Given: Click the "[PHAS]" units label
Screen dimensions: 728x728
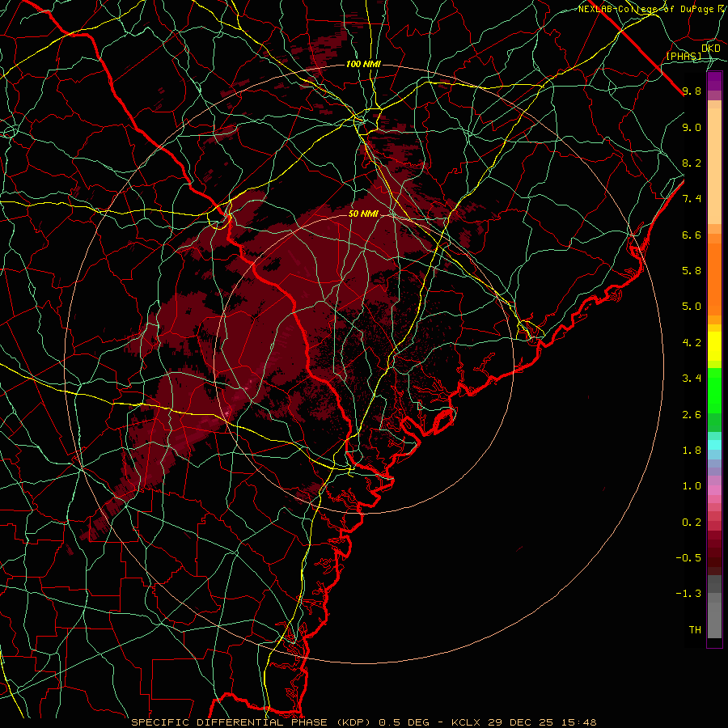Looking at the screenshot, I should pos(684,57).
